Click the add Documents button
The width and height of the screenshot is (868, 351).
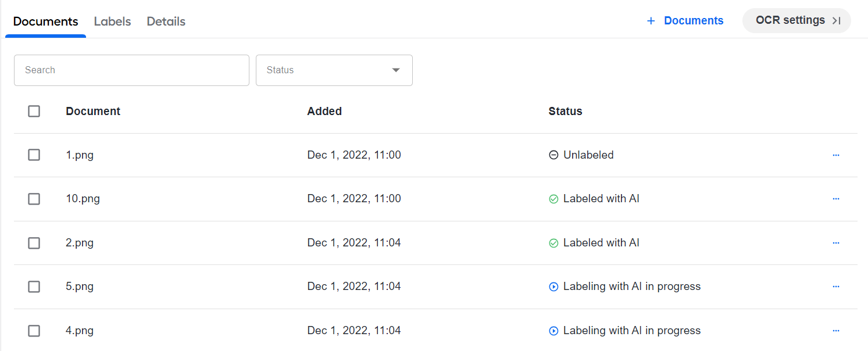(685, 21)
